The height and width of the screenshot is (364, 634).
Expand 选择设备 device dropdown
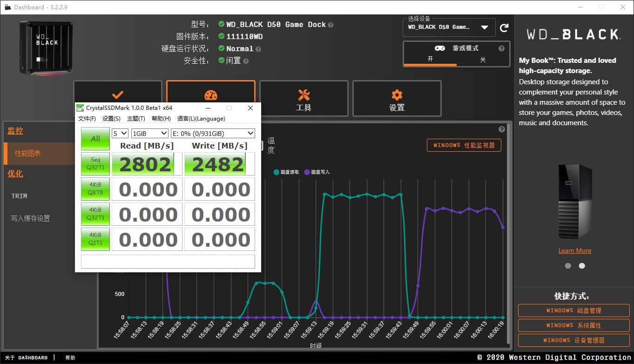[449, 27]
